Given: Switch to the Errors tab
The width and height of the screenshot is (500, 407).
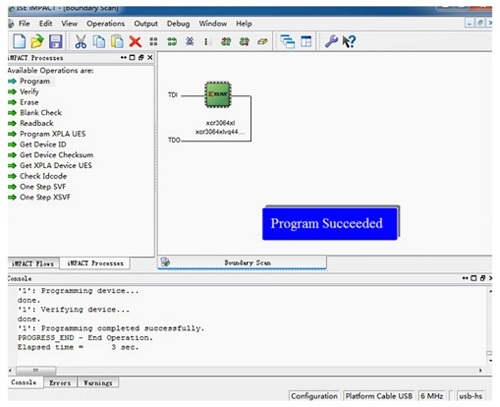Looking at the screenshot, I should coord(60,383).
